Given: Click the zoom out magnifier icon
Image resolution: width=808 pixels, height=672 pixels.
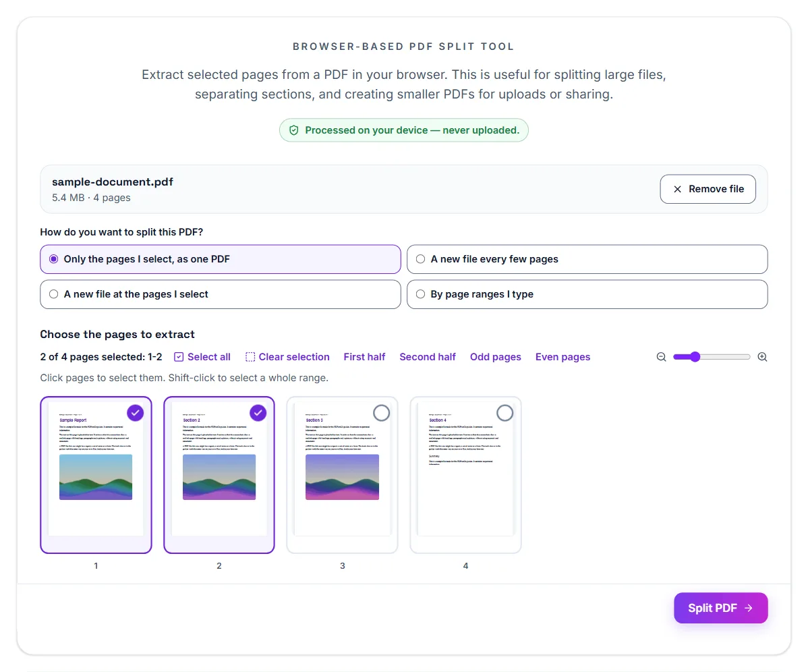Looking at the screenshot, I should [661, 357].
